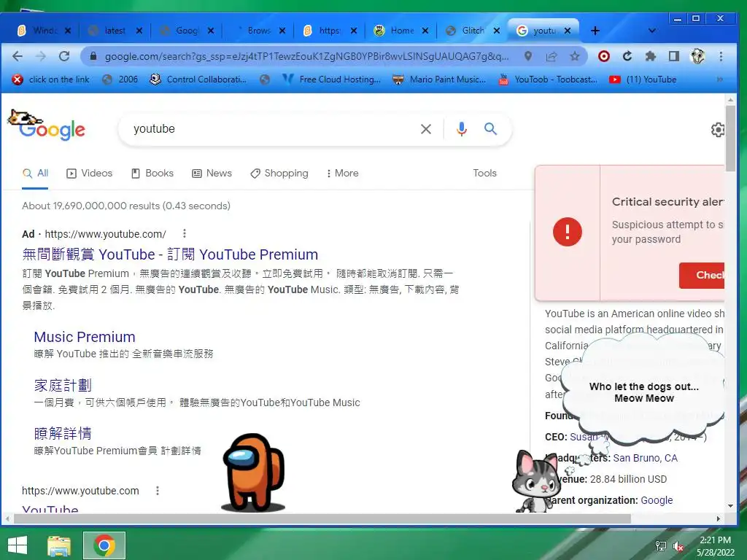Image resolution: width=747 pixels, height=560 pixels.
Task: Click the browser forward arrow
Action: (x=41, y=56)
